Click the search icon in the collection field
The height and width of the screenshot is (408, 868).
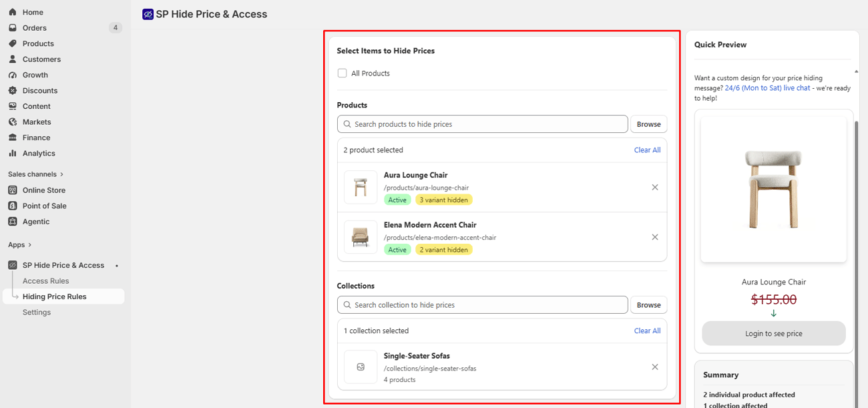(347, 305)
